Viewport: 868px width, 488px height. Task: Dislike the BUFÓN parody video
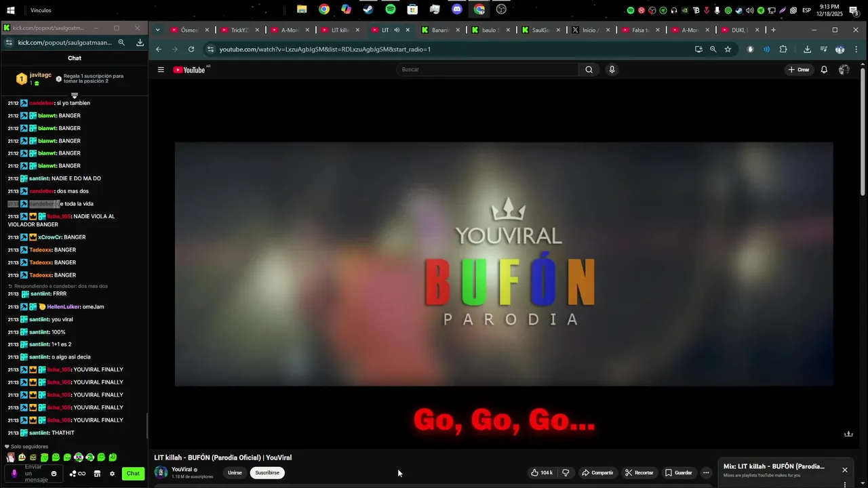coord(566,472)
